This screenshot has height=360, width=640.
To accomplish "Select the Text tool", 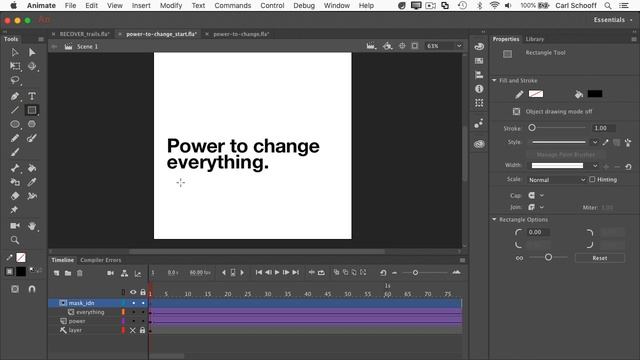I will coord(32,96).
